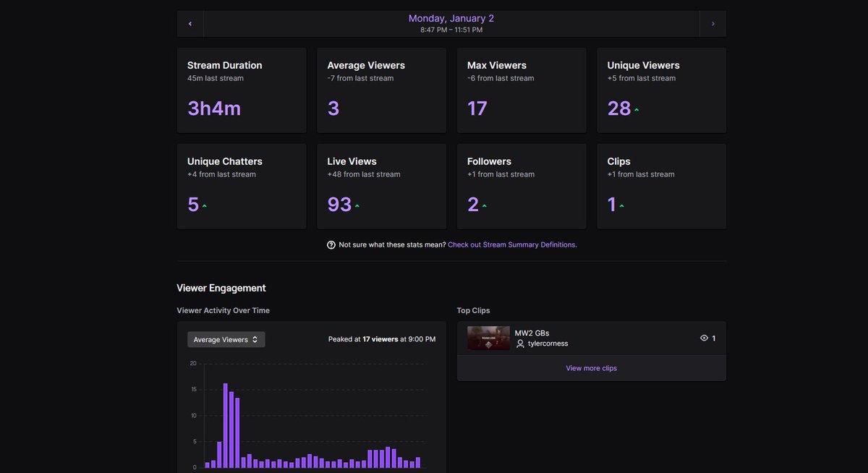Click the +4 from last stream text
The height and width of the screenshot is (473, 868).
click(x=221, y=174)
